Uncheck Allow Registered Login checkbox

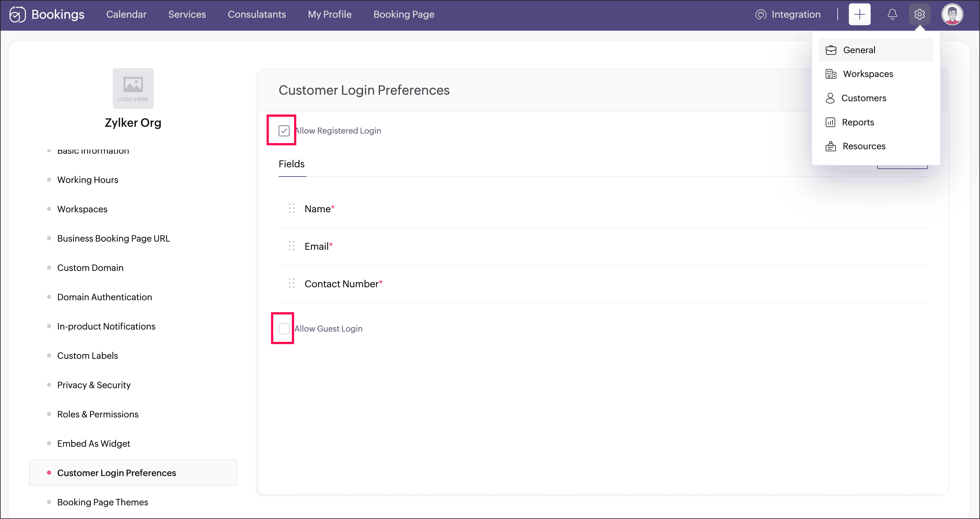point(284,131)
